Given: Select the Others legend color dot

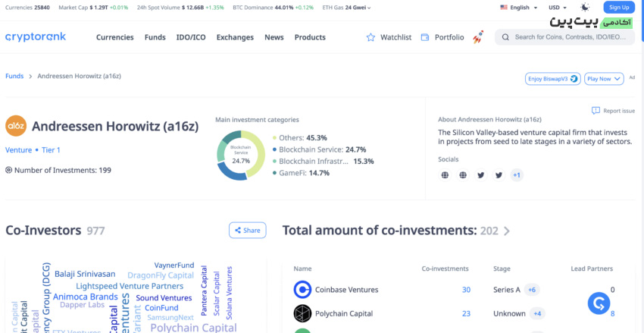Looking at the screenshot, I should (x=274, y=138).
